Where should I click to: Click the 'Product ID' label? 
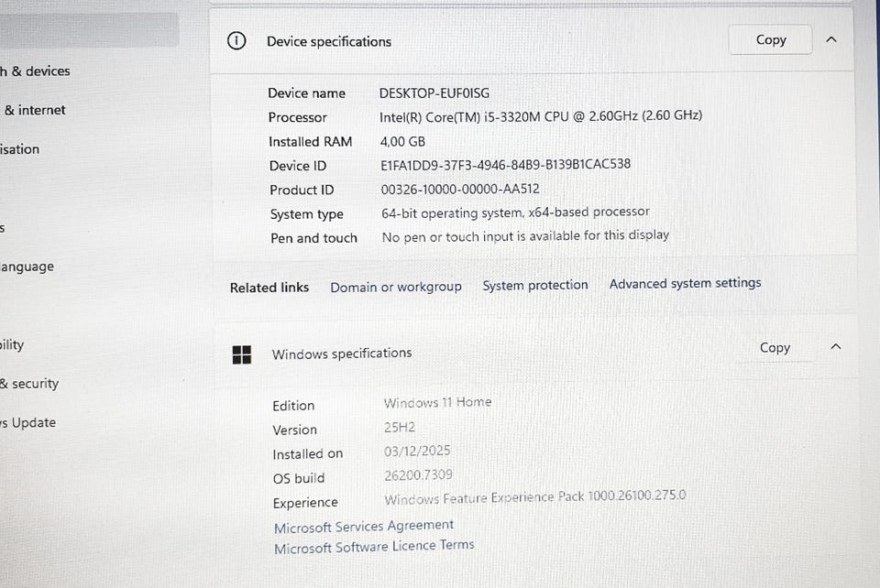pyautogui.click(x=302, y=190)
